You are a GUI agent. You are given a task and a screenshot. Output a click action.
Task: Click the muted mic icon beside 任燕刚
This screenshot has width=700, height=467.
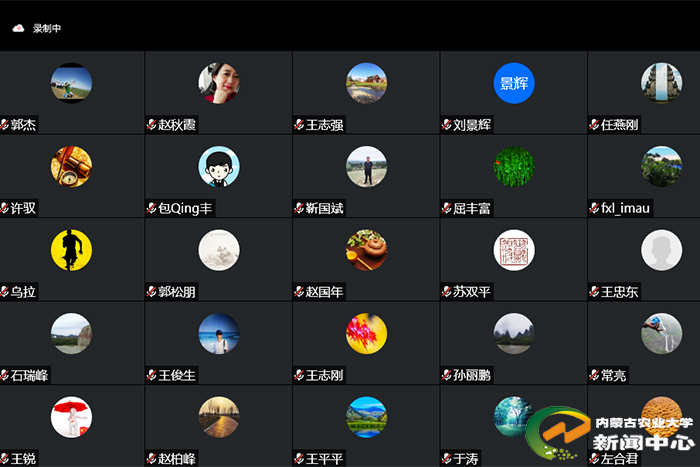(x=594, y=125)
